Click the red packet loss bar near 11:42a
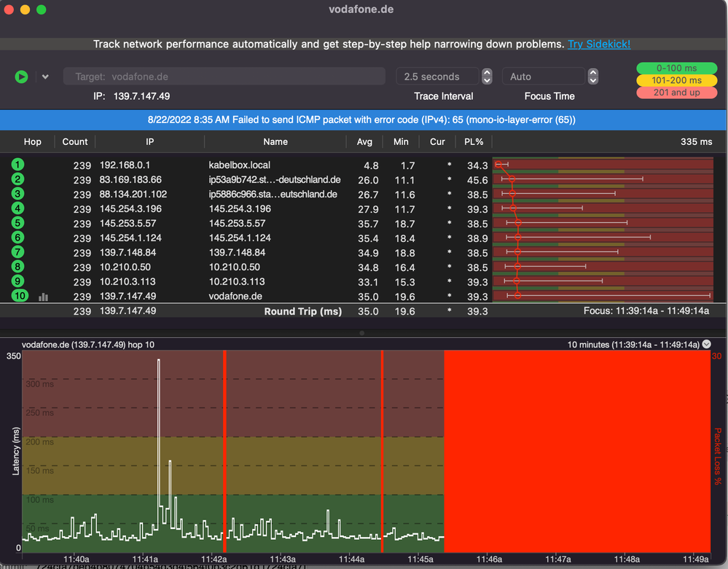 pyautogui.click(x=224, y=451)
